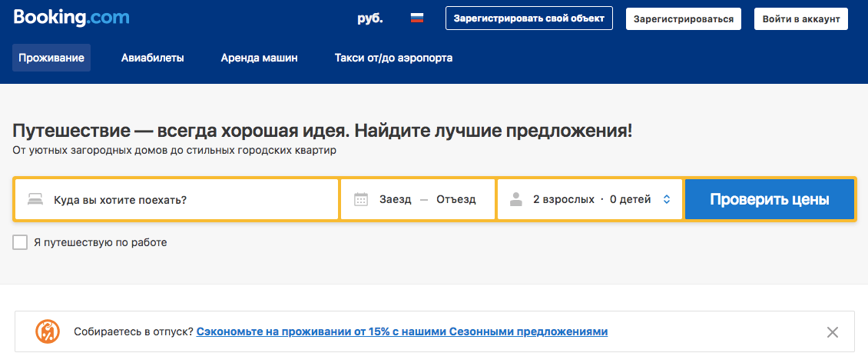Tick 'Я путешествую по работе' checkbox
Screen dimensions: 868x363
(x=20, y=242)
